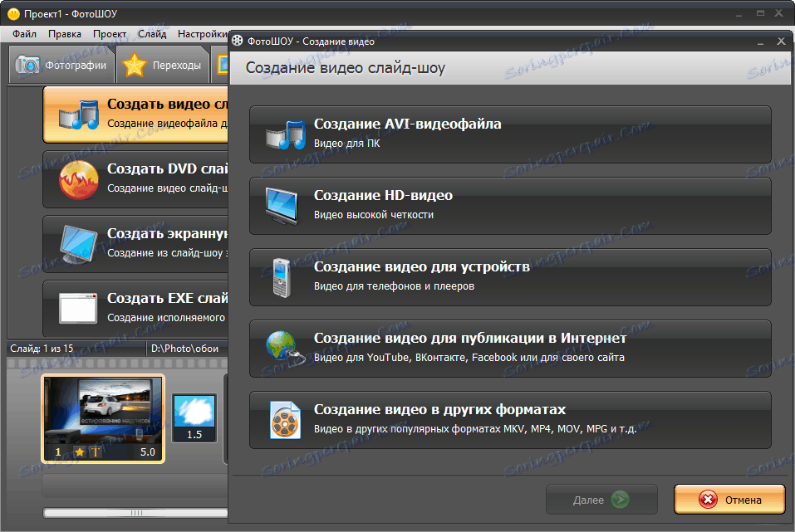Viewport: 795px width, 532px height.
Task: Switch to the Переходы tab
Action: pyautogui.click(x=164, y=65)
